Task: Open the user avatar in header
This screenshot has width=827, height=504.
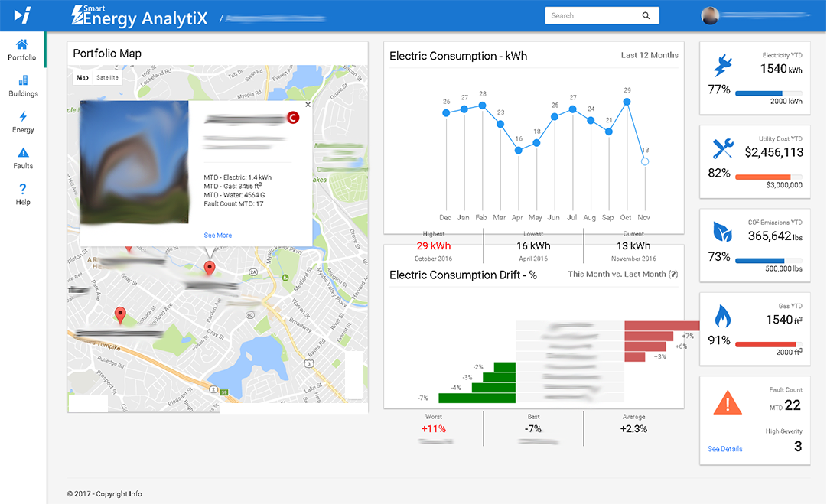Action: coord(710,16)
